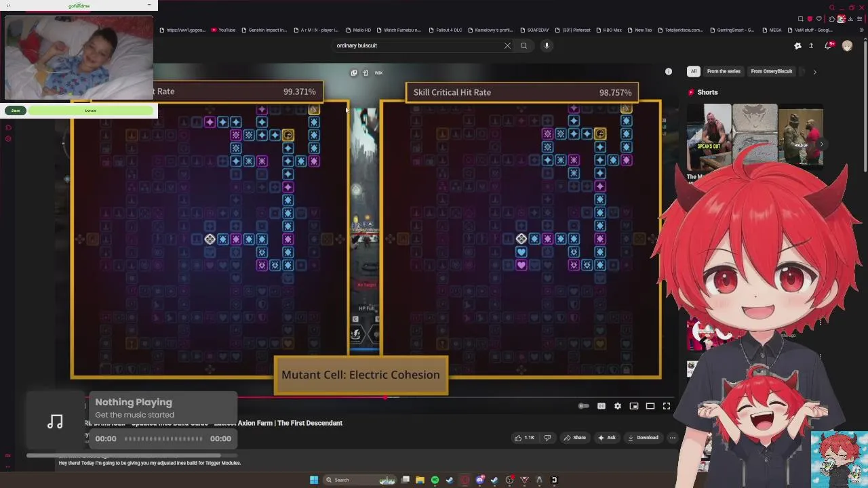
Task: Download the video
Action: point(643,438)
